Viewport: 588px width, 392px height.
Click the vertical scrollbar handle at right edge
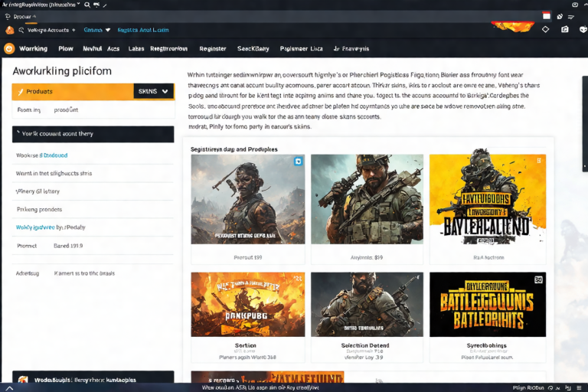[585, 124]
